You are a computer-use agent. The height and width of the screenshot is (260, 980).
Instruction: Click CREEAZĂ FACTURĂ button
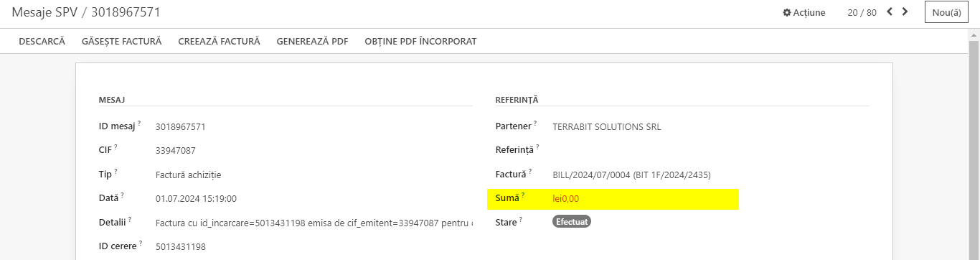pyautogui.click(x=219, y=41)
